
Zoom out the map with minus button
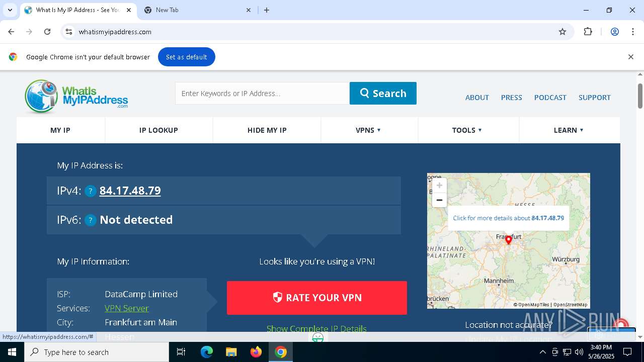coord(439,200)
